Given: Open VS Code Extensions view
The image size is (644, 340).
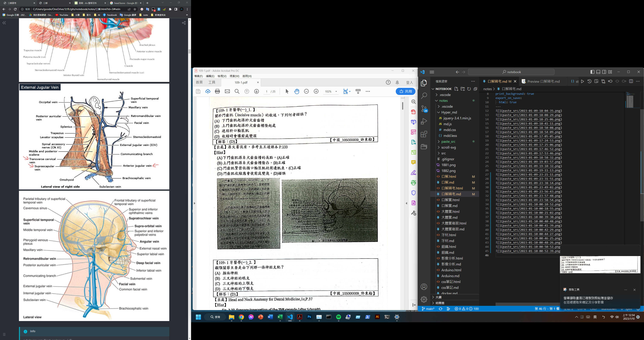Looking at the screenshot, I should [424, 134].
